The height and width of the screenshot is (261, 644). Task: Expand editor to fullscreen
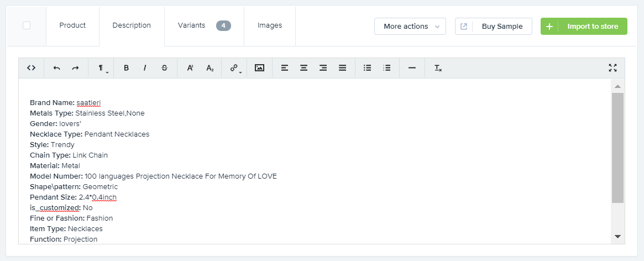point(612,68)
